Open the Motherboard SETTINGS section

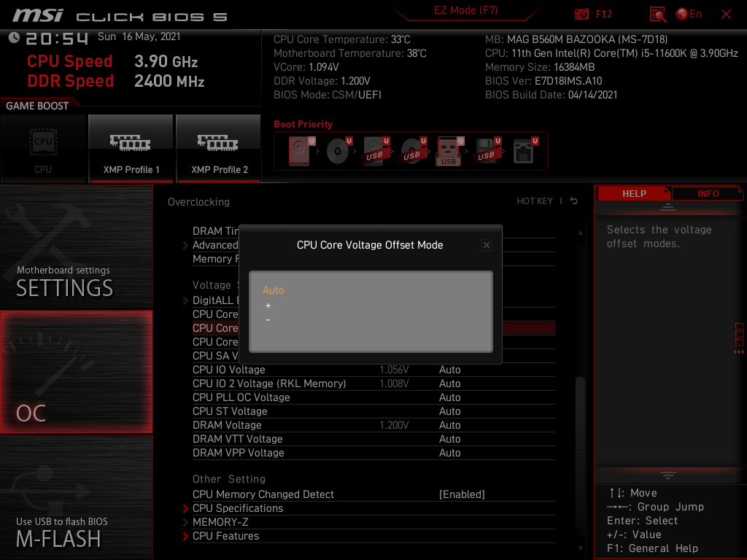pos(76,246)
